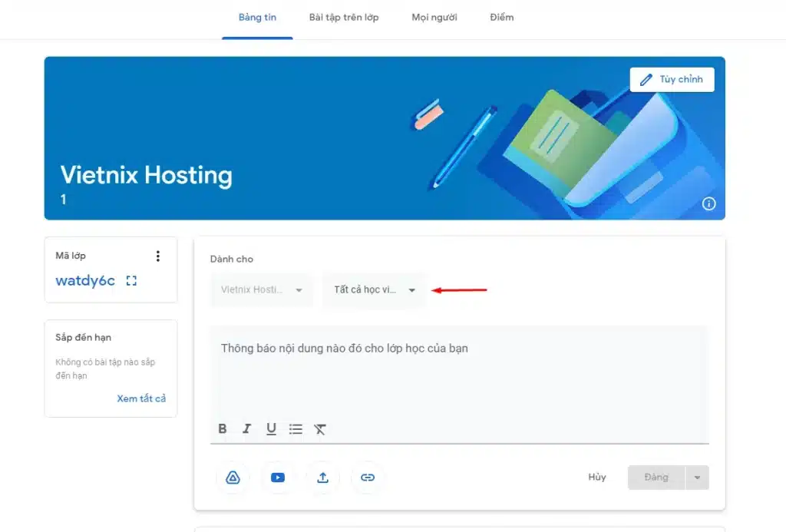This screenshot has width=786, height=532.
Task: Add a YouTube video attachment
Action: 278,477
